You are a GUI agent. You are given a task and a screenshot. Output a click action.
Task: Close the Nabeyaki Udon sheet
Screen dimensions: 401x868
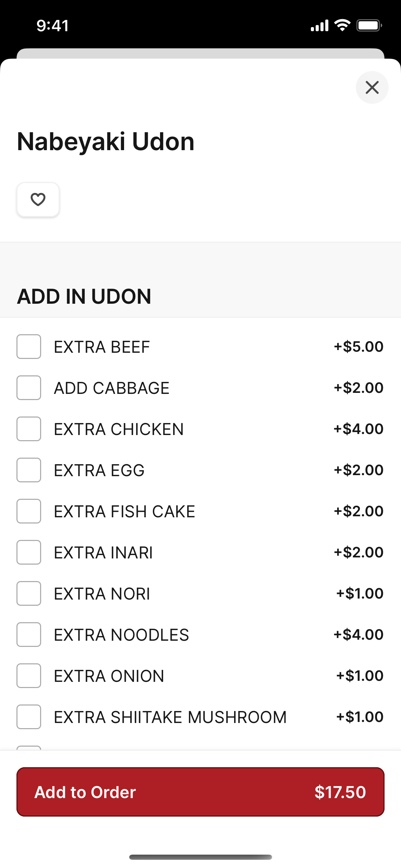tap(372, 87)
